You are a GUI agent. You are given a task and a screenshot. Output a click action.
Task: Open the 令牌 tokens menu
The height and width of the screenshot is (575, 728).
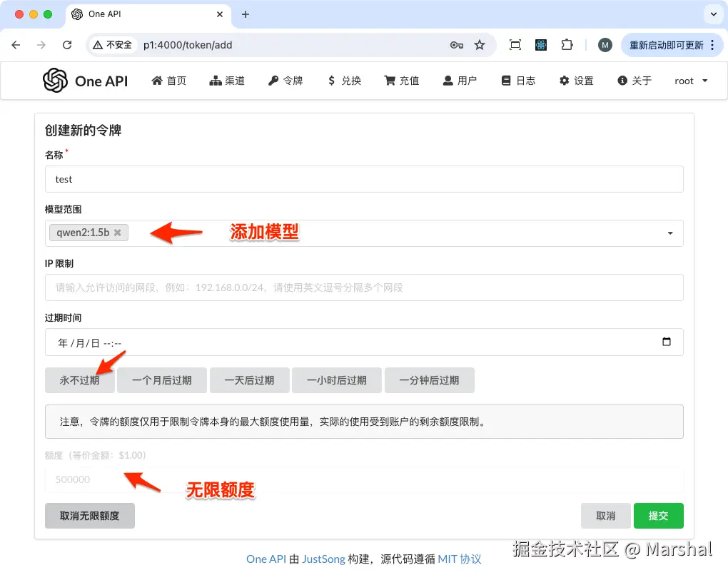click(x=285, y=81)
